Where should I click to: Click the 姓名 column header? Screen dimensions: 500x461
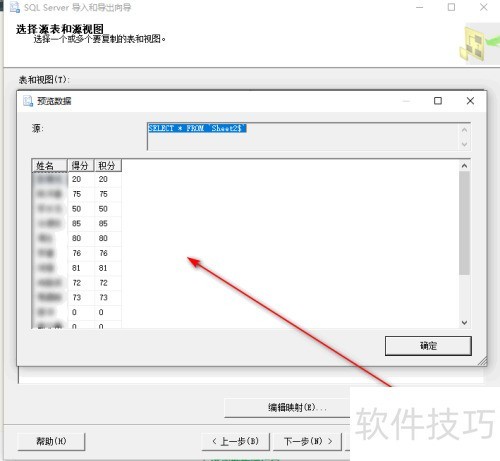50,166
